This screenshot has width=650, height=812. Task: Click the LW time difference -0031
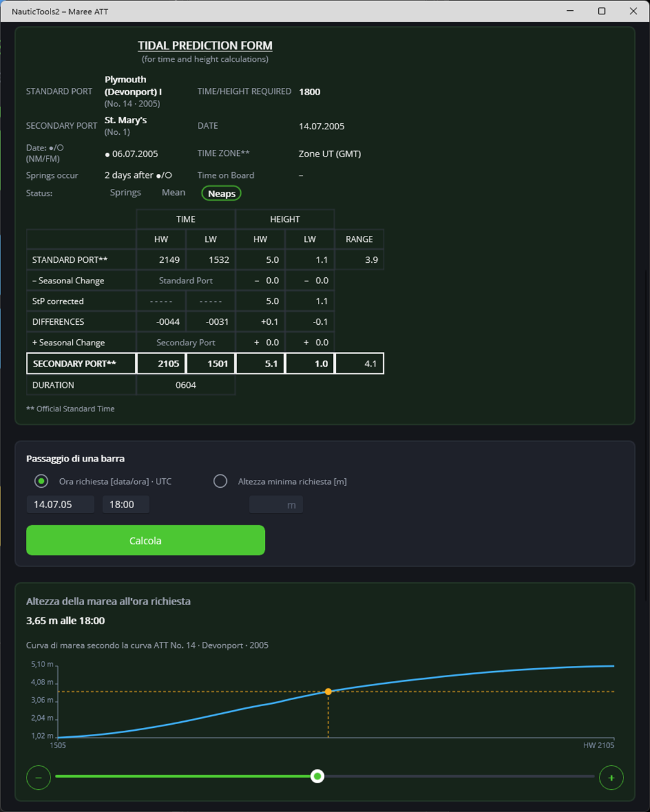pos(217,322)
